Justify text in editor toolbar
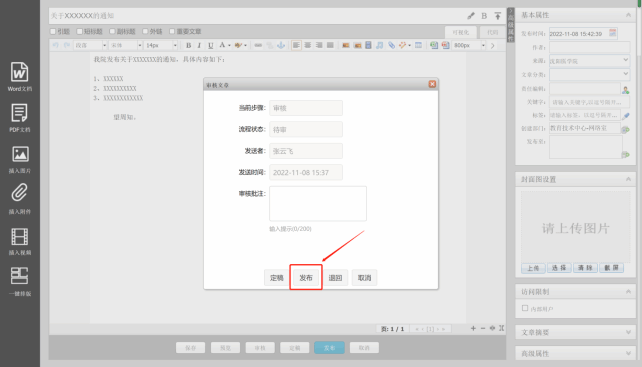Viewport: 642px width, 367px height. click(x=330, y=45)
